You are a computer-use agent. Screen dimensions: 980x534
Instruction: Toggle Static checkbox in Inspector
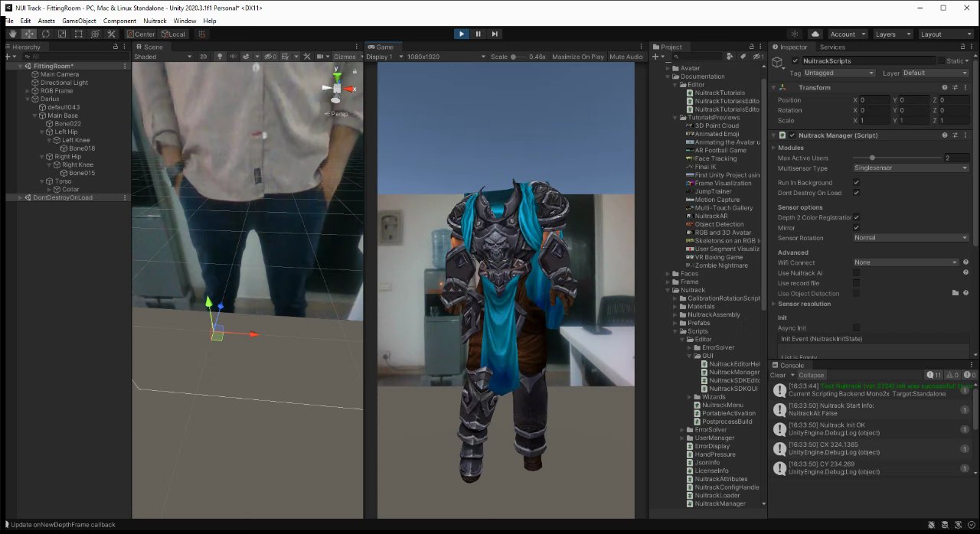942,60
